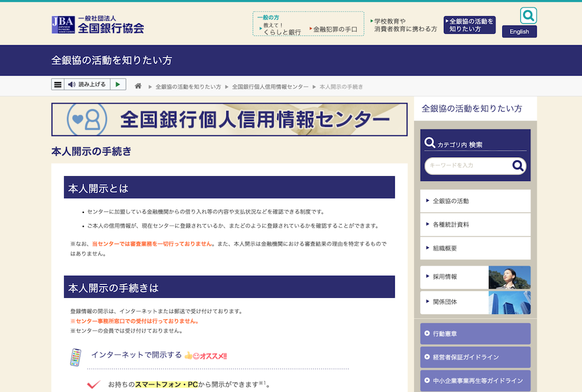Click the smartphone icon beside インターネットで開示する
The width and height of the screenshot is (582, 392).
76,357
